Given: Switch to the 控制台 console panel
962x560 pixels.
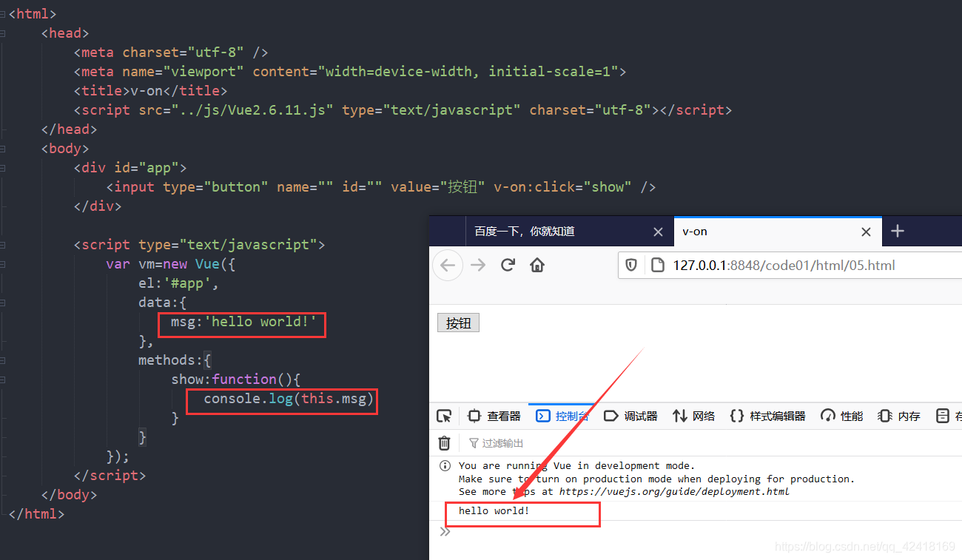Looking at the screenshot, I should click(x=563, y=416).
